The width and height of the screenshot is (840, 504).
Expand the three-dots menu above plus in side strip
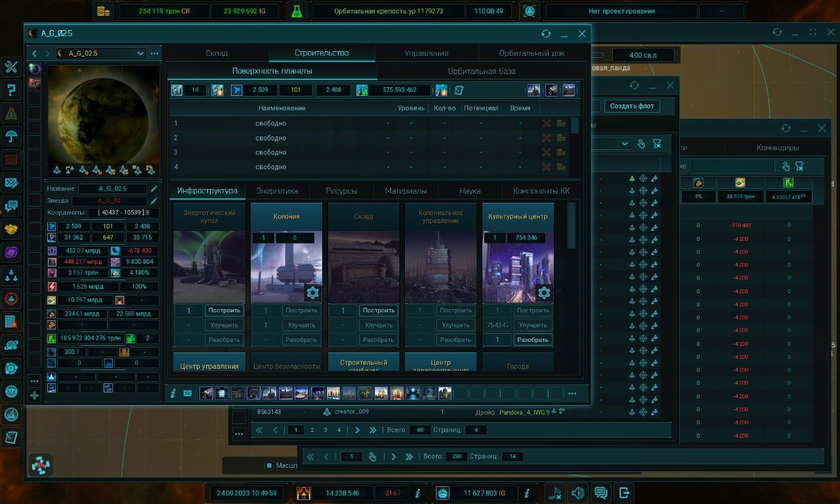34,381
